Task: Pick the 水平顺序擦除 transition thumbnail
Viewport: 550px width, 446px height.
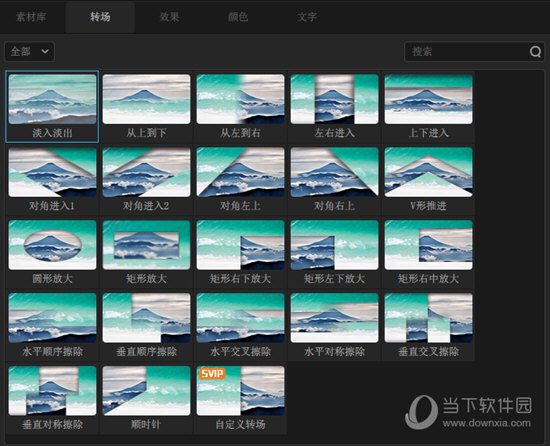Action: (52, 318)
